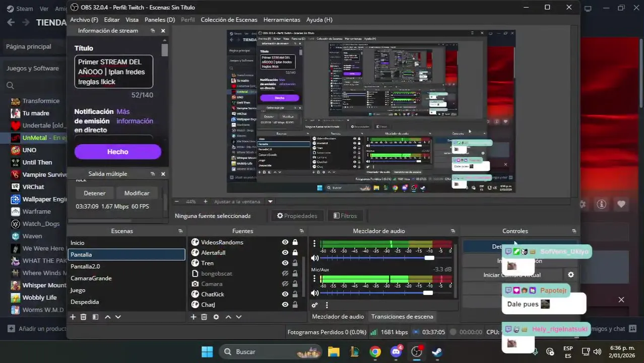Open preview scaling dropdown arrow
The height and width of the screenshot is (363, 644).
270,201
